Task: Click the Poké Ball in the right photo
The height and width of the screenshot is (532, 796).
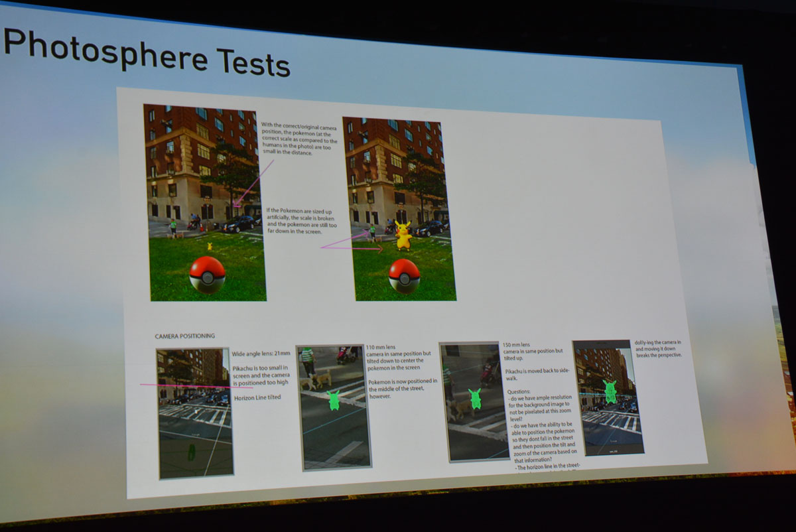Action: [404, 276]
